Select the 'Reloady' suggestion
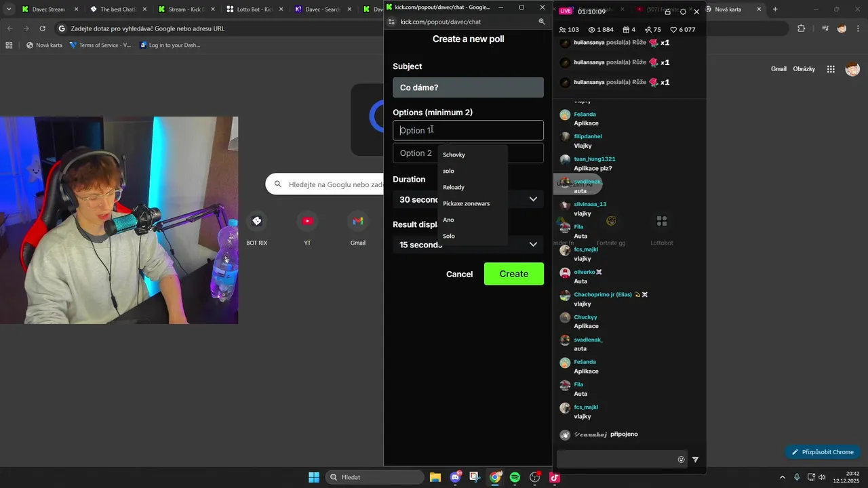 pyautogui.click(x=473, y=187)
